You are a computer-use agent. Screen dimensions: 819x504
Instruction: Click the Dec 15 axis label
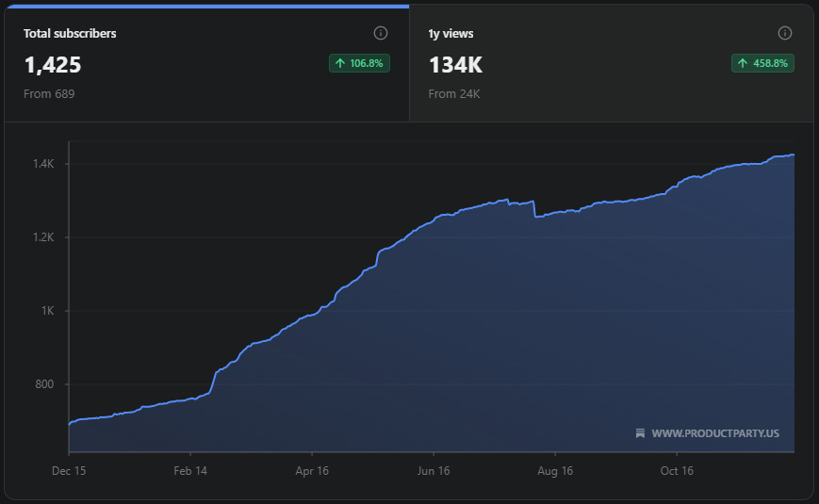pyautogui.click(x=69, y=471)
